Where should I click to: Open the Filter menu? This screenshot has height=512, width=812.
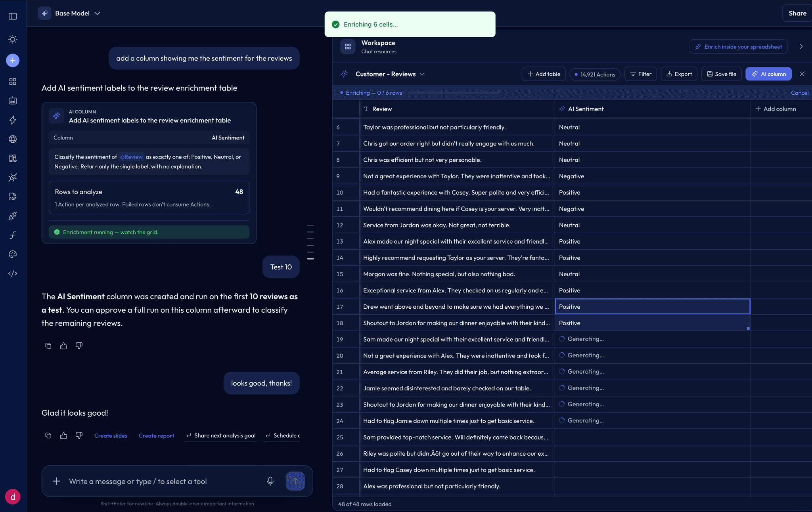point(641,74)
